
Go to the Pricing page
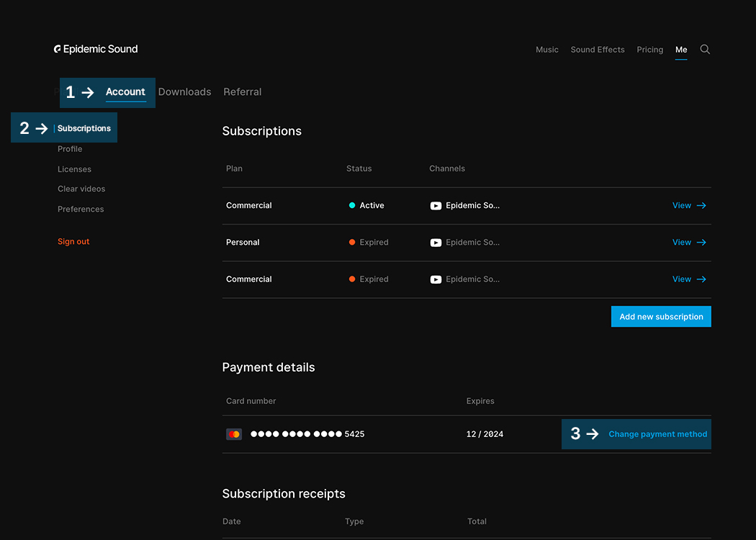(x=649, y=49)
